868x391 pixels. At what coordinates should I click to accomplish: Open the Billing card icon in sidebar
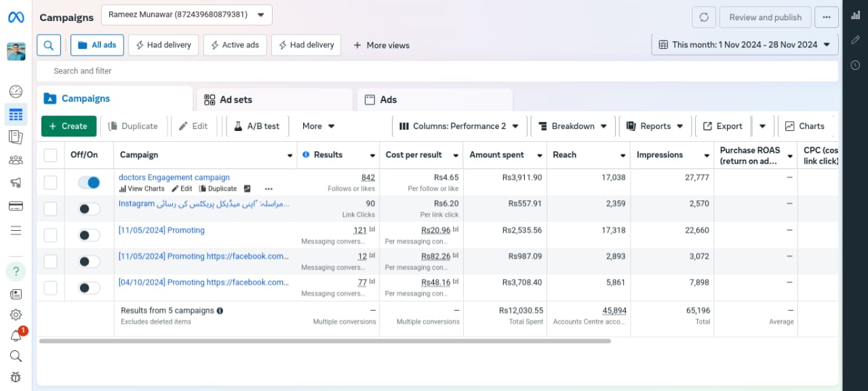(x=16, y=206)
